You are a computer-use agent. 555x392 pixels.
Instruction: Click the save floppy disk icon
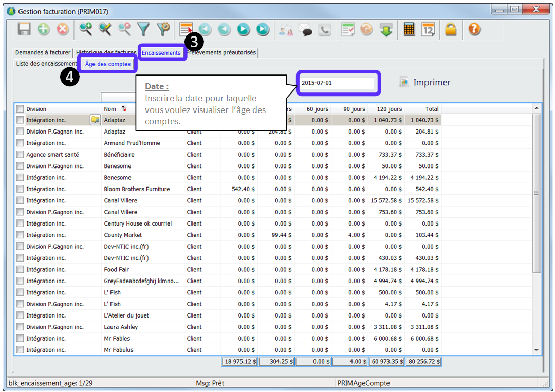tap(24, 30)
